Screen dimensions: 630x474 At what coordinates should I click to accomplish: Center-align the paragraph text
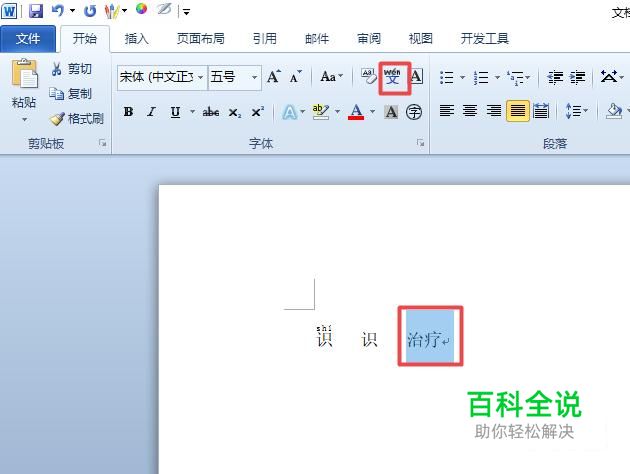[470, 110]
